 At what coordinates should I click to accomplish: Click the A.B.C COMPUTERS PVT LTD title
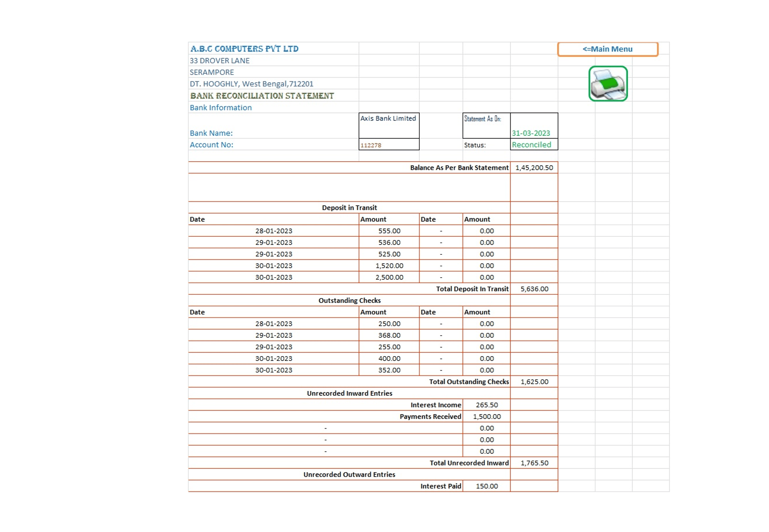point(244,49)
